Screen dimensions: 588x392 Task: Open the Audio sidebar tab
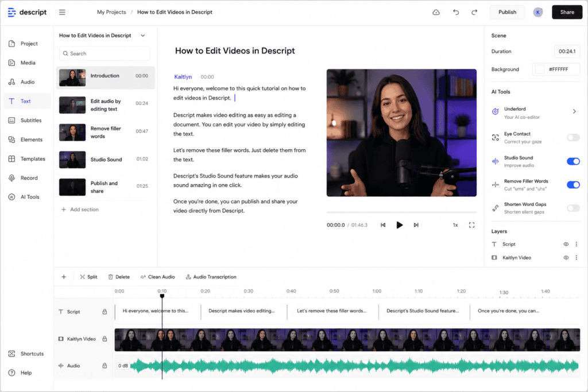click(x=27, y=82)
